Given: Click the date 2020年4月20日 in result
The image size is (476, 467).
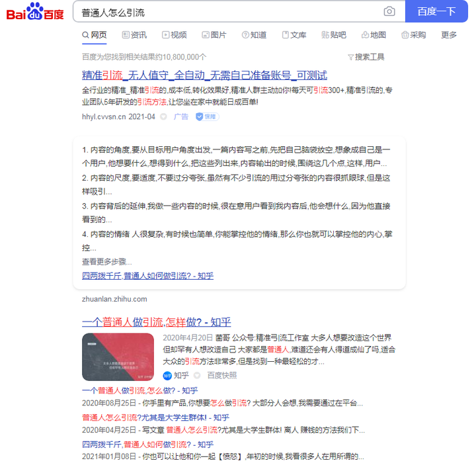Looking at the screenshot, I should [188, 337].
